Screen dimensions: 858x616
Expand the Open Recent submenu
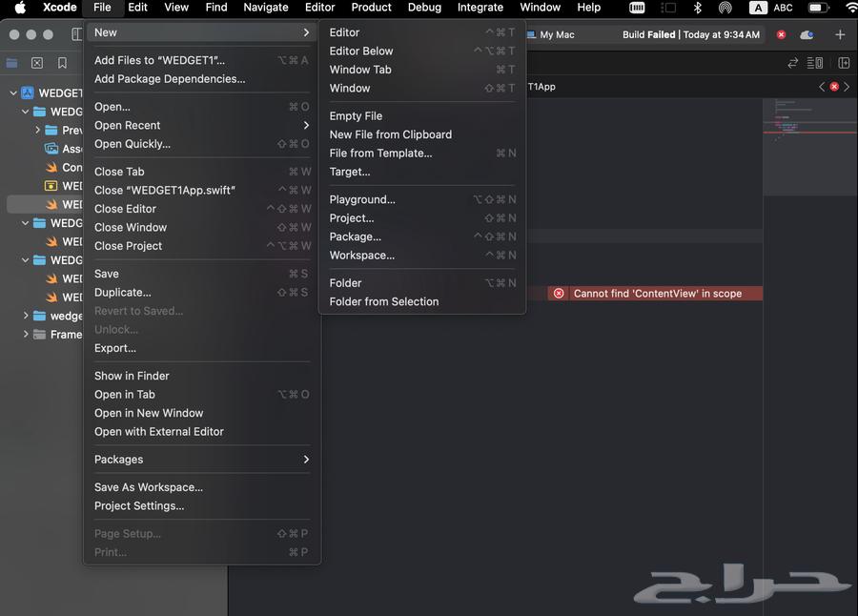click(x=201, y=125)
